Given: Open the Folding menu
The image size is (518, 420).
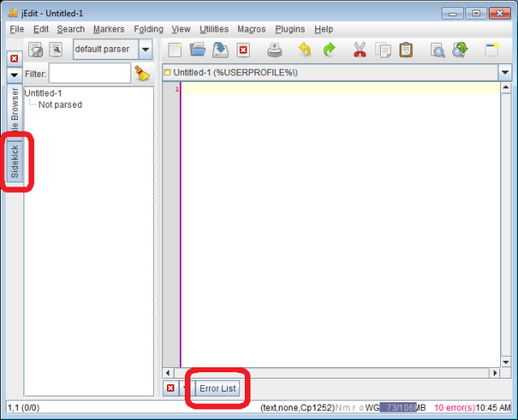Looking at the screenshot, I should (148, 29).
